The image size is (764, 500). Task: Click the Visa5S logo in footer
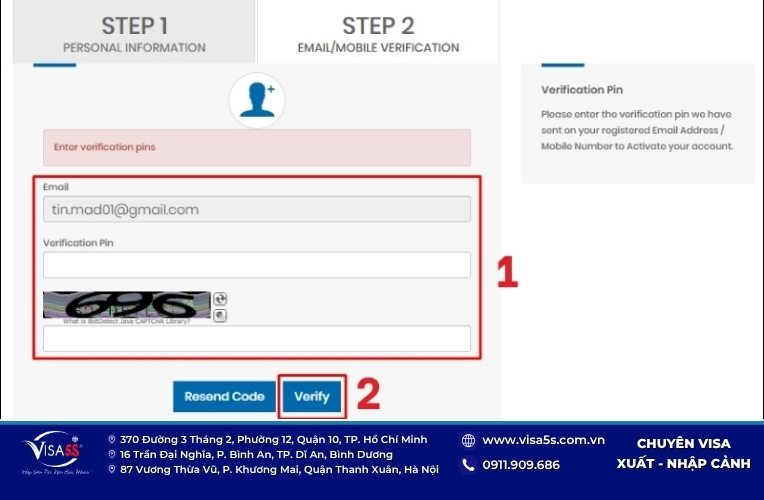[x=53, y=453]
